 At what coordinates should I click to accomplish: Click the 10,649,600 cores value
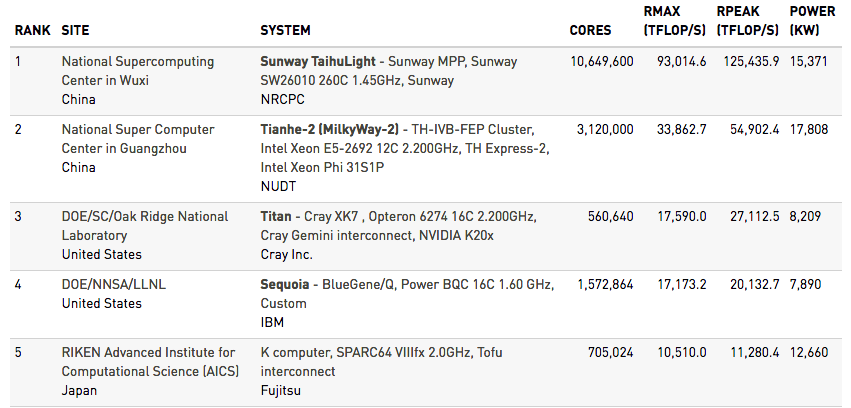601,62
